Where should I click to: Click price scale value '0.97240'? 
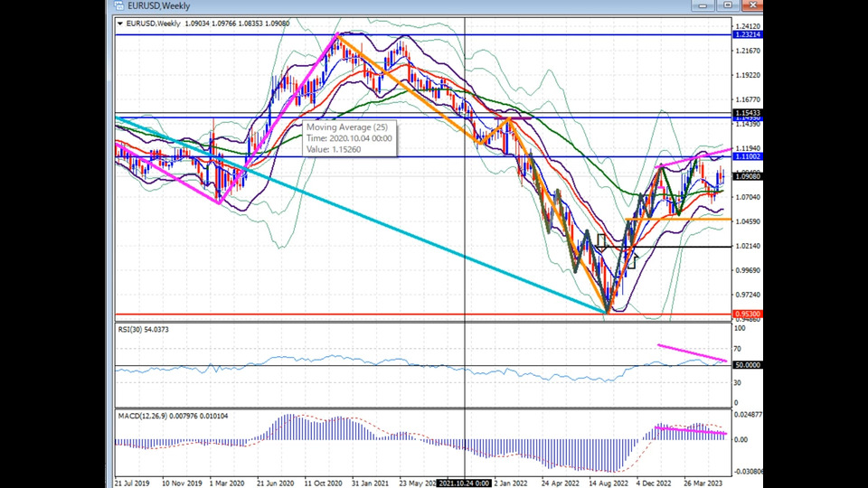coord(748,295)
